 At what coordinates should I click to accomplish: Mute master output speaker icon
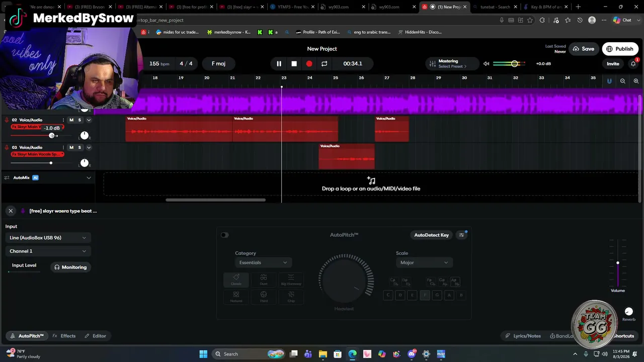coord(486,64)
